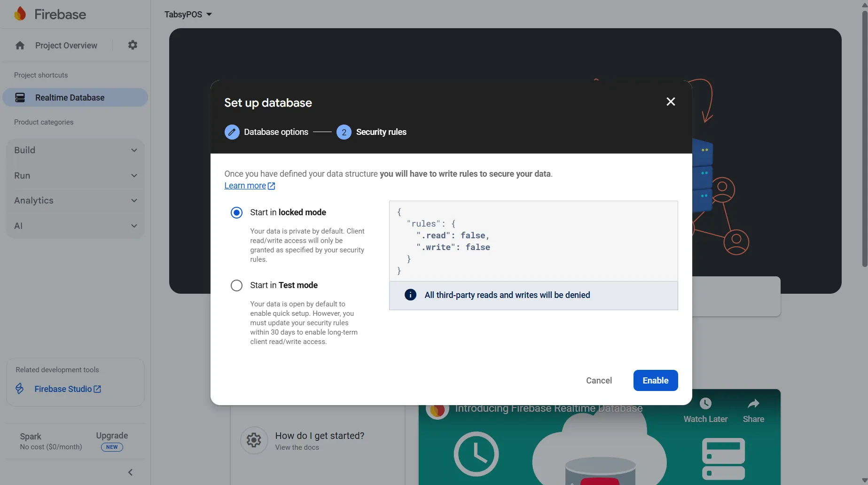Click the Learn more external link icon
868x485 pixels.
click(272, 186)
